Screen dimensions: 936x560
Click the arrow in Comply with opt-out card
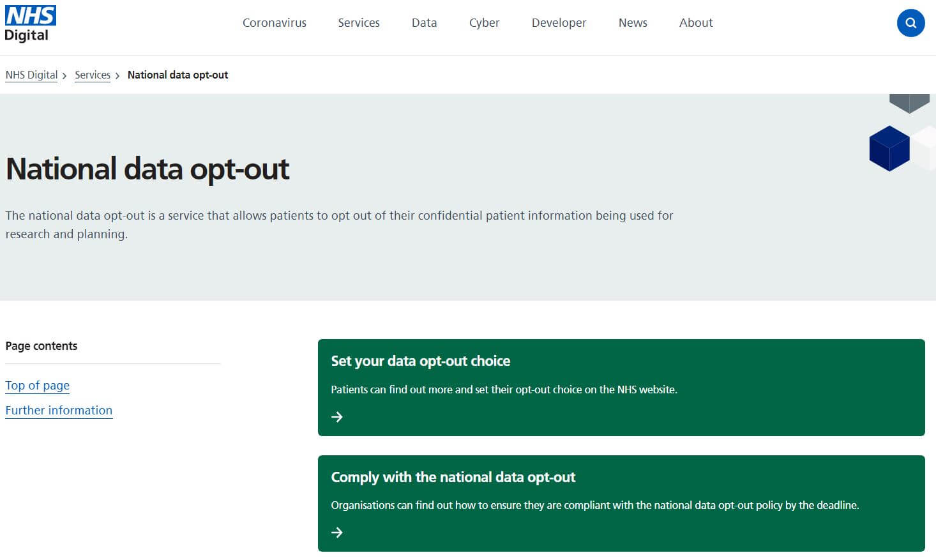(337, 533)
